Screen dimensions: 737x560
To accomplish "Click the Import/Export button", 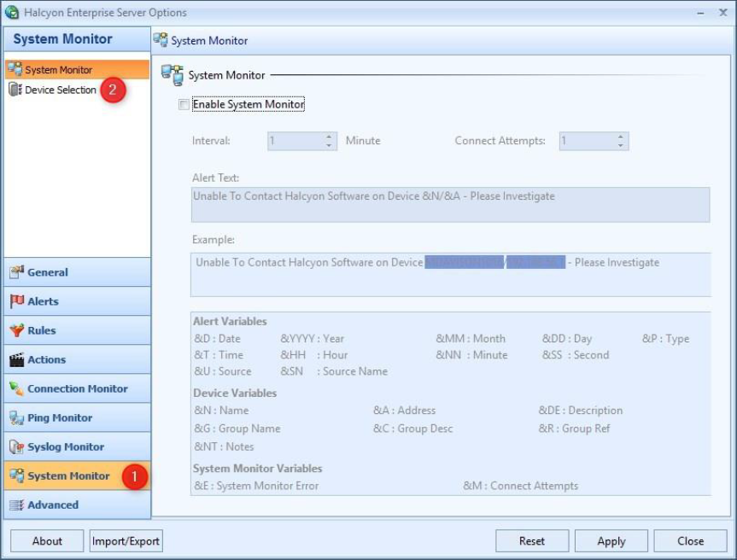I will pyautogui.click(x=126, y=540).
